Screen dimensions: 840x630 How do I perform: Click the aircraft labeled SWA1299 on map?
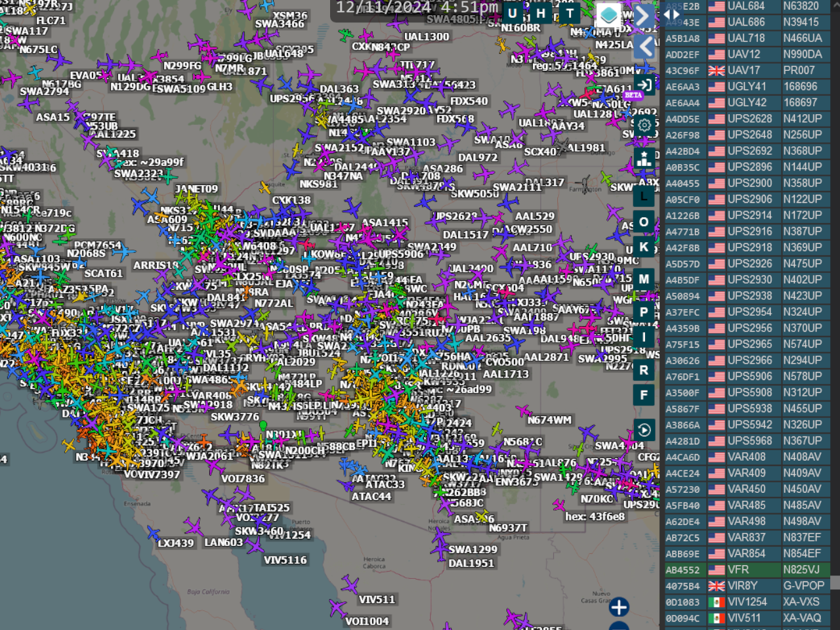click(440, 536)
